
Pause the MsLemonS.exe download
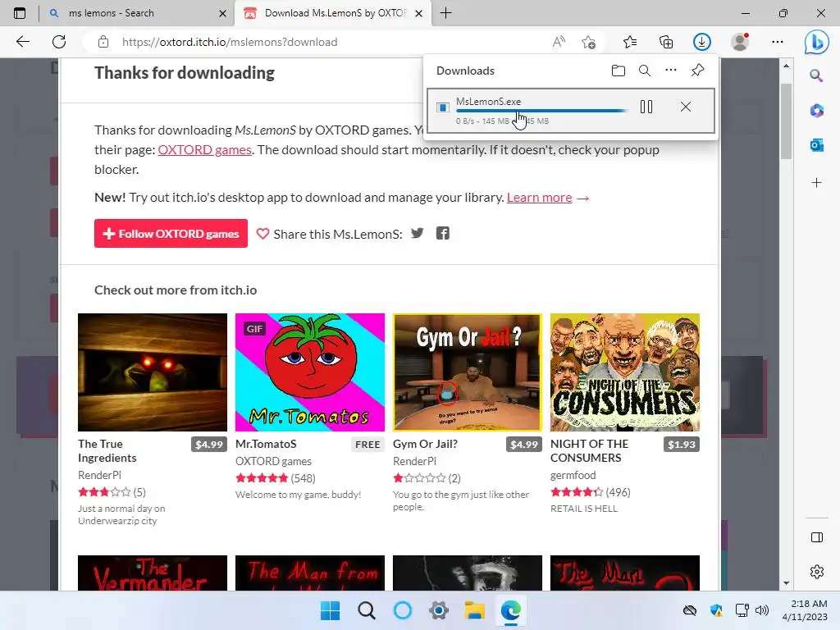coord(646,107)
